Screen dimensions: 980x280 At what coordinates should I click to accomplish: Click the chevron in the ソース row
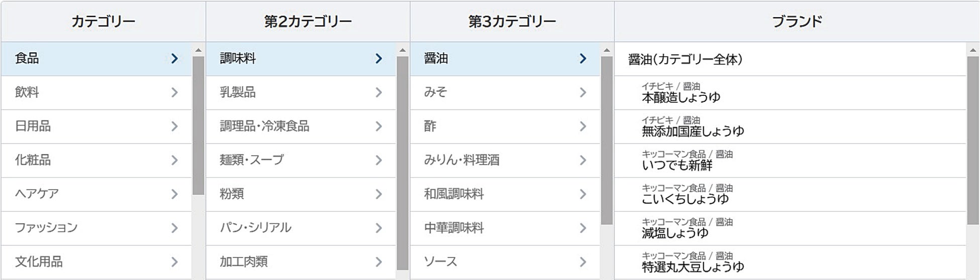pyautogui.click(x=582, y=262)
